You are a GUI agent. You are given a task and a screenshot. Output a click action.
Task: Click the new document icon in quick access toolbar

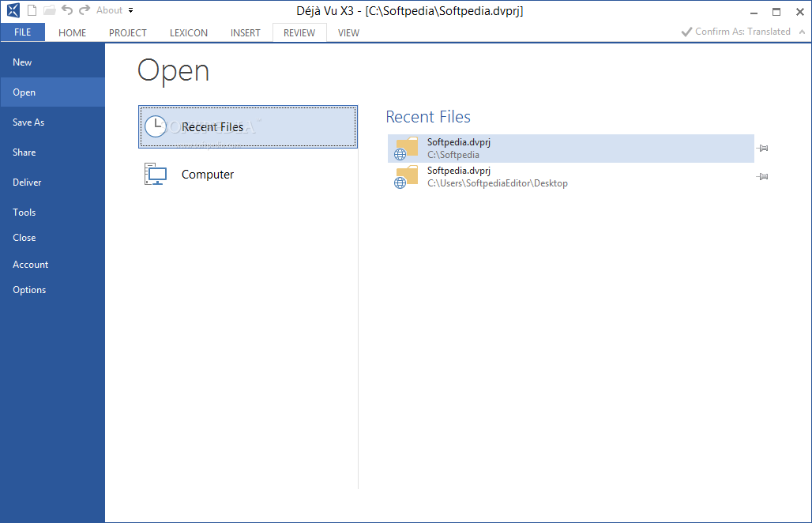pos(32,10)
